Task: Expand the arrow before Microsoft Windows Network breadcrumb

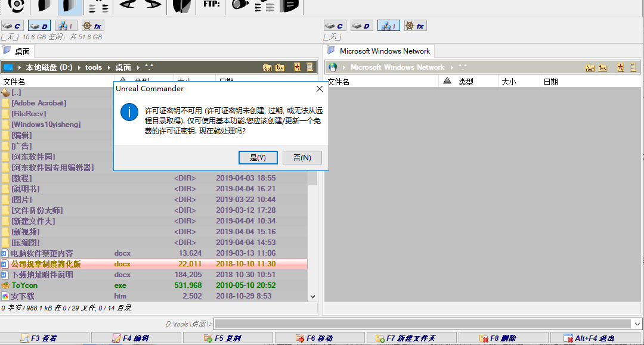Action: coord(344,67)
